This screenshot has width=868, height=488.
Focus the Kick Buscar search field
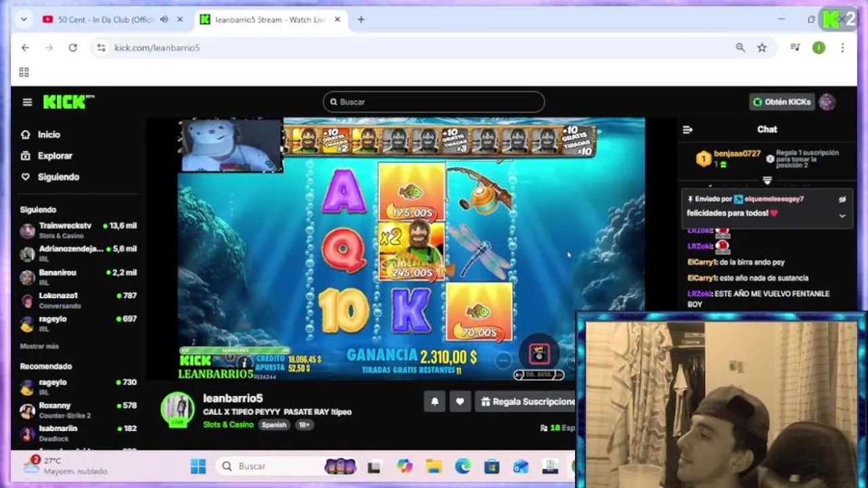433,102
